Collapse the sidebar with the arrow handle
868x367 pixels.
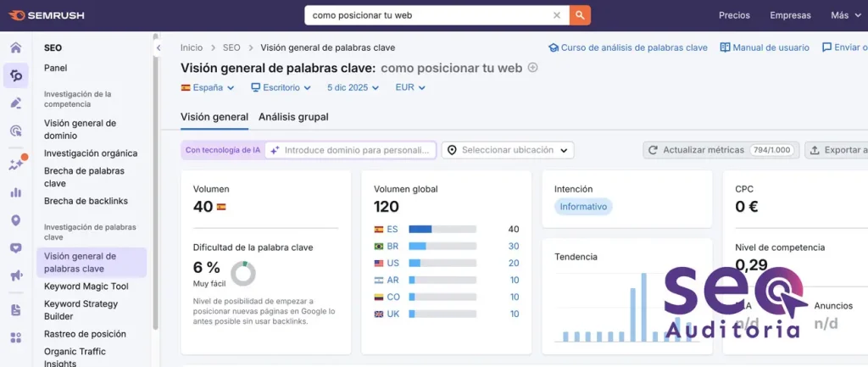click(x=159, y=48)
